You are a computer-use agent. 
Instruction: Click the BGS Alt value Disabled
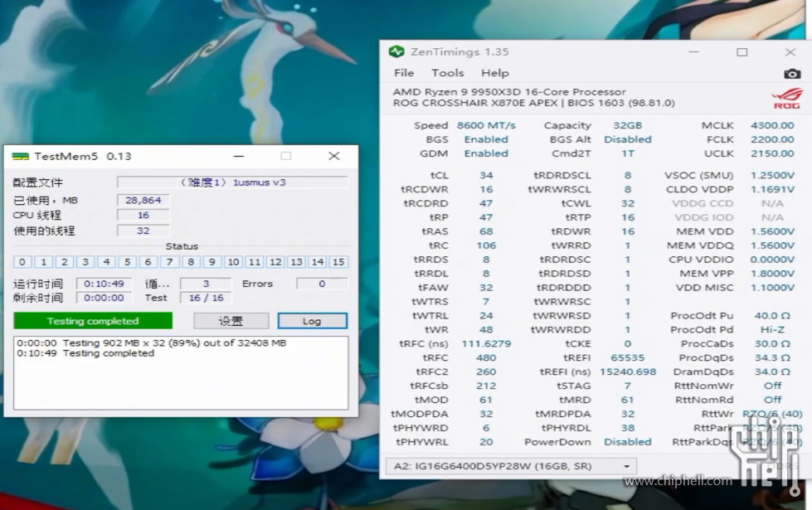(x=628, y=139)
